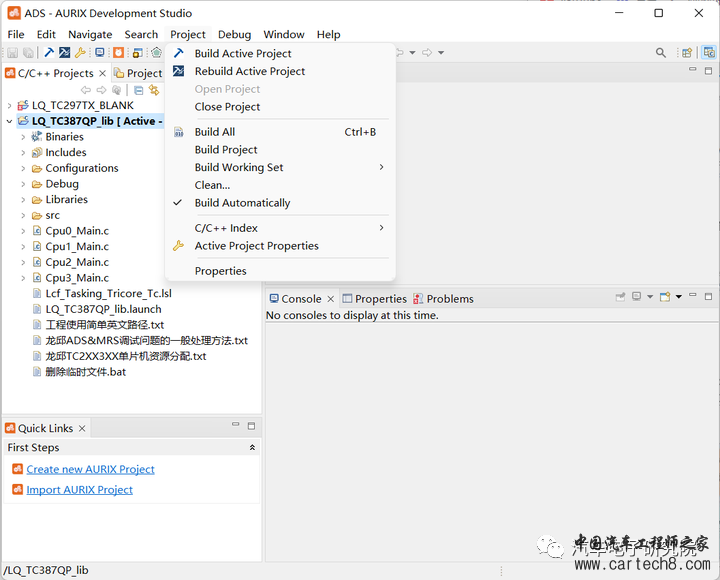Expand the Debug folder
Screen dimensions: 720x580
23,184
